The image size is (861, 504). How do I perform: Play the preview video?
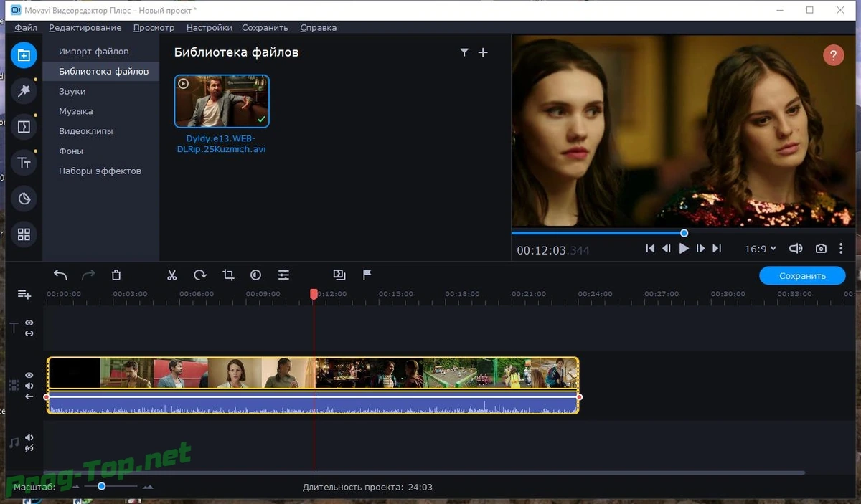coord(684,249)
